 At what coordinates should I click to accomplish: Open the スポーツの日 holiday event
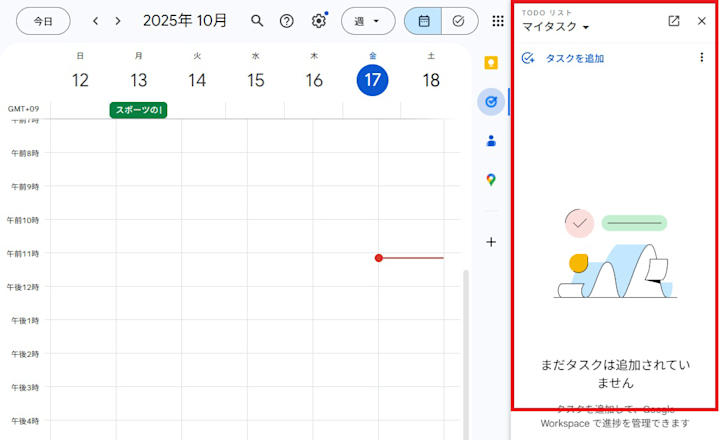coord(138,110)
